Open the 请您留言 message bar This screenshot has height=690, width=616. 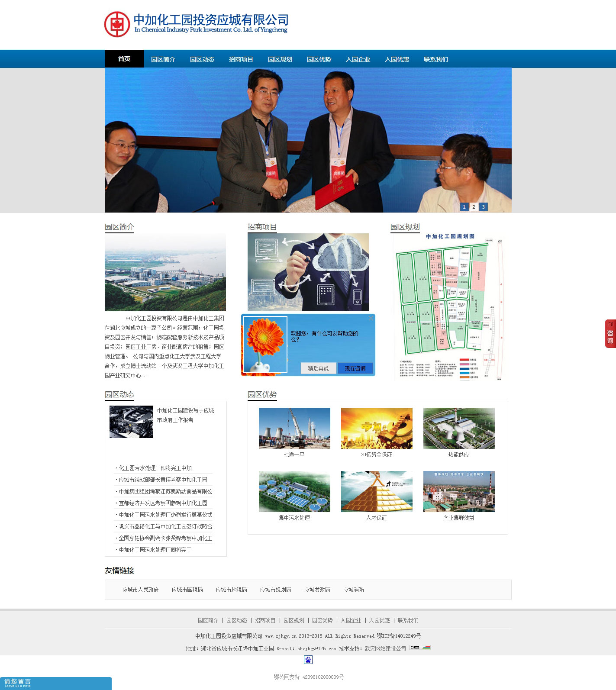click(56, 683)
